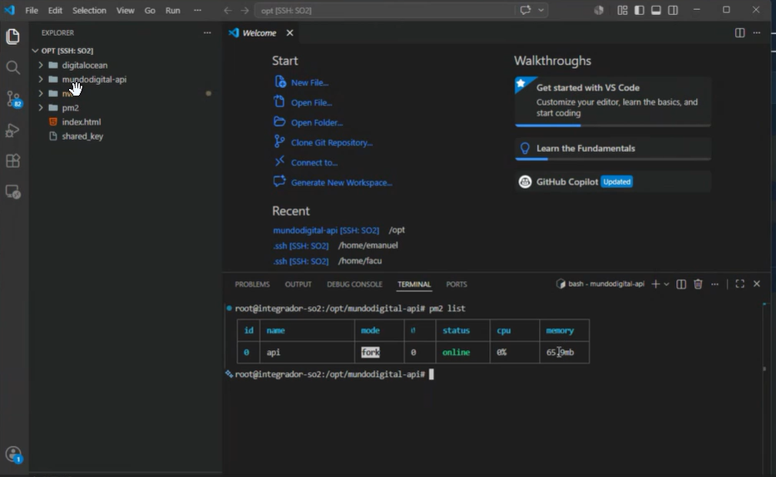Open Learn the Fundamentals walkthrough
The width and height of the screenshot is (776, 477).
point(613,148)
